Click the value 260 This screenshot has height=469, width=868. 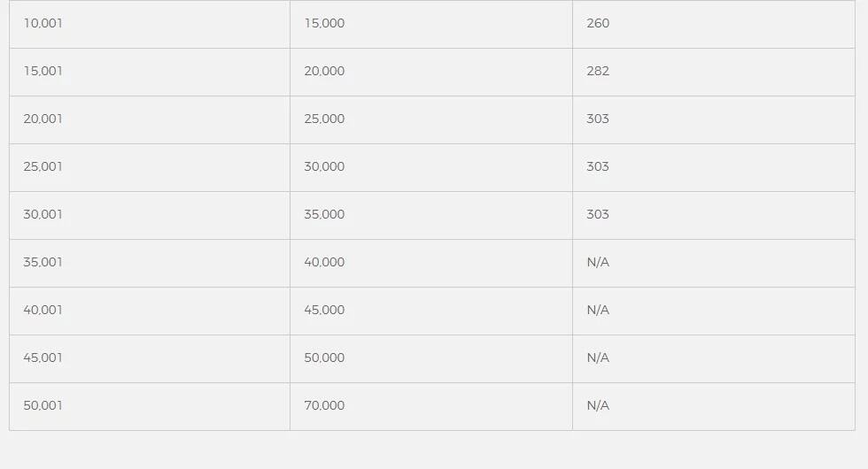coord(598,23)
